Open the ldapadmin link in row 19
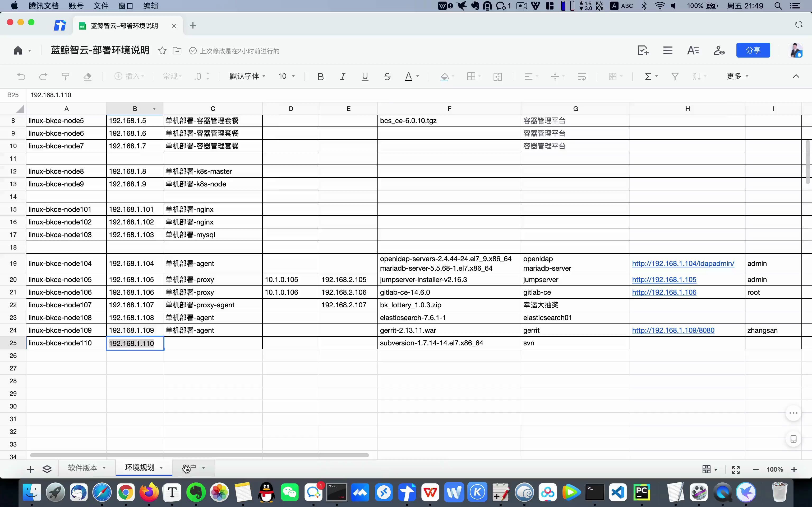 [683, 264]
